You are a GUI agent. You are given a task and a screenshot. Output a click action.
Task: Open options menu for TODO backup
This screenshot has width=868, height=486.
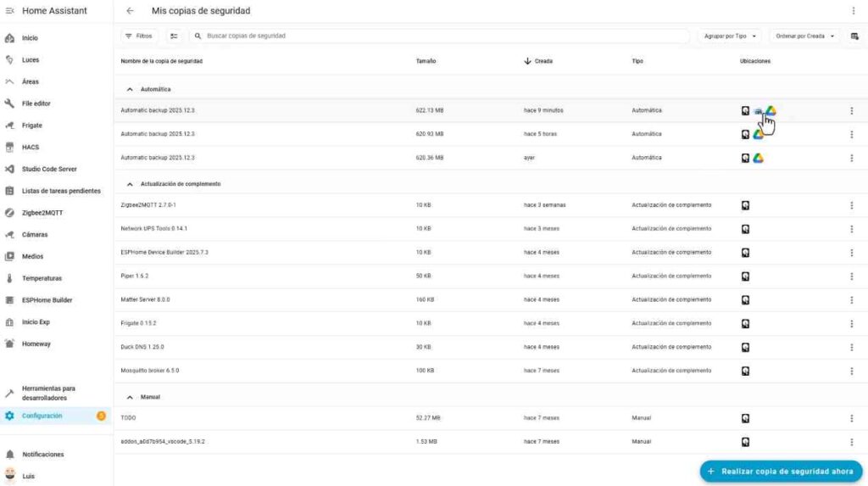[851, 418]
